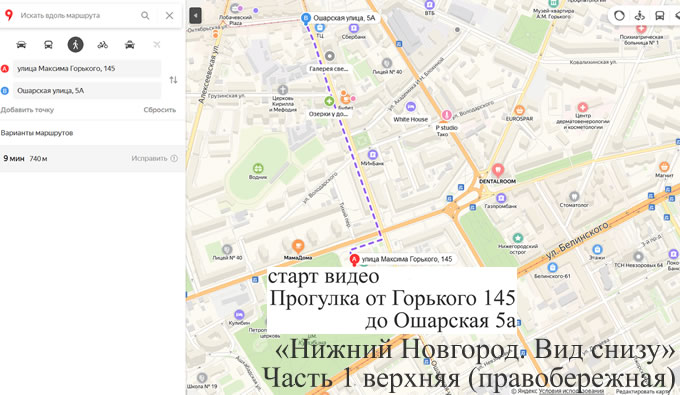This screenshot has width=680, height=395.
Task: Edit start field улица Максима Горького, 145
Action: pyautogui.click(x=87, y=69)
